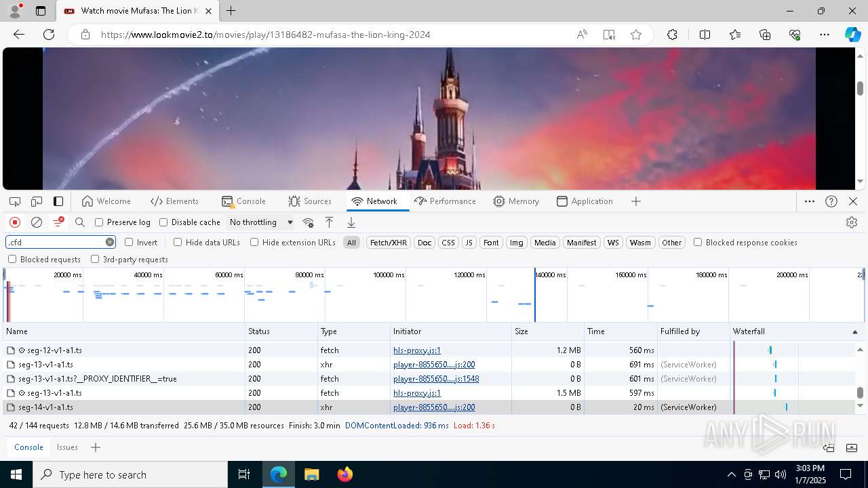Add a new browser tab

[x=231, y=11]
